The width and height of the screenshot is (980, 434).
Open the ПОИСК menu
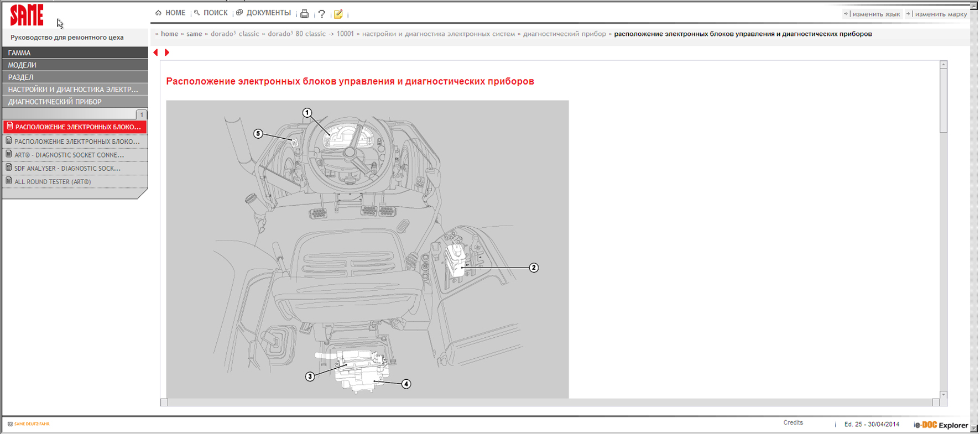pyautogui.click(x=211, y=13)
